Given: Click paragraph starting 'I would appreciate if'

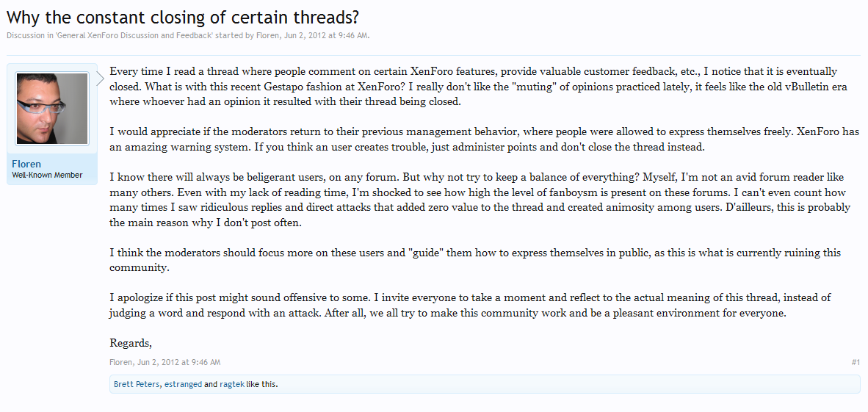Looking at the screenshot, I should click(x=485, y=140).
